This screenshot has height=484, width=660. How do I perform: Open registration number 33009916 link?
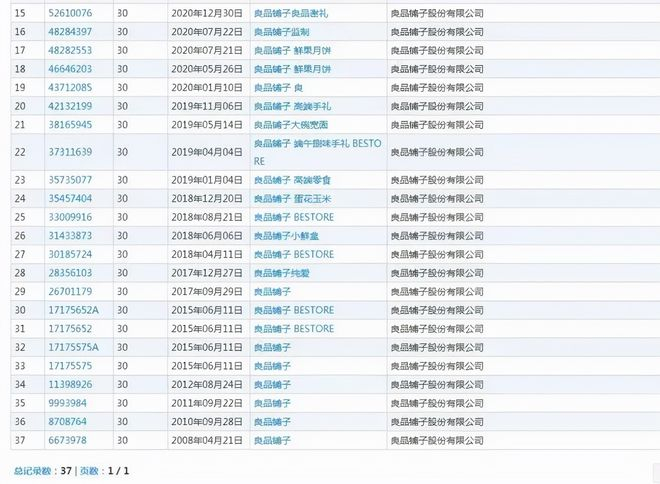[x=70, y=217]
